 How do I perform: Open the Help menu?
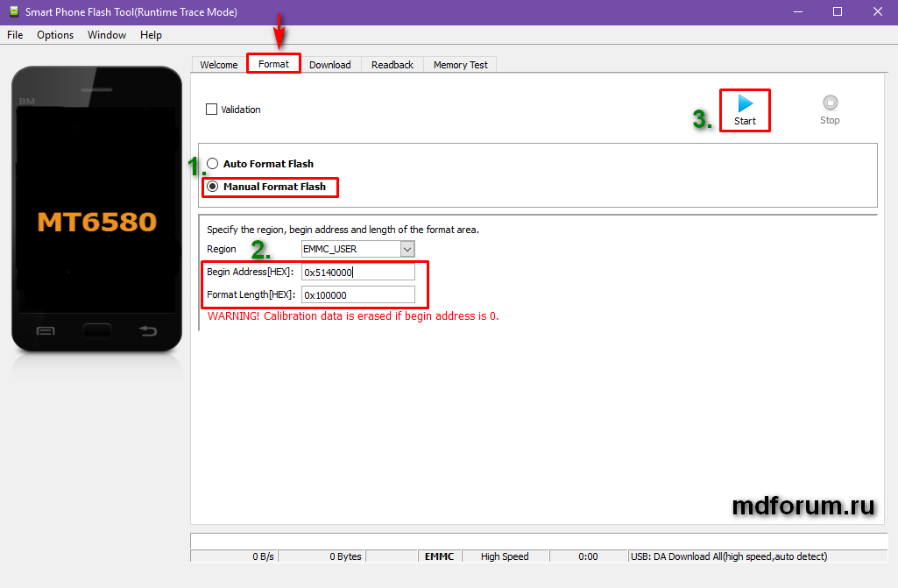[151, 35]
